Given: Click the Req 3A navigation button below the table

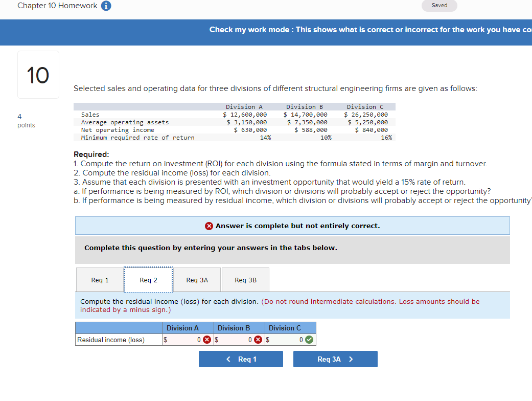Looking at the screenshot, I should coord(335,359).
